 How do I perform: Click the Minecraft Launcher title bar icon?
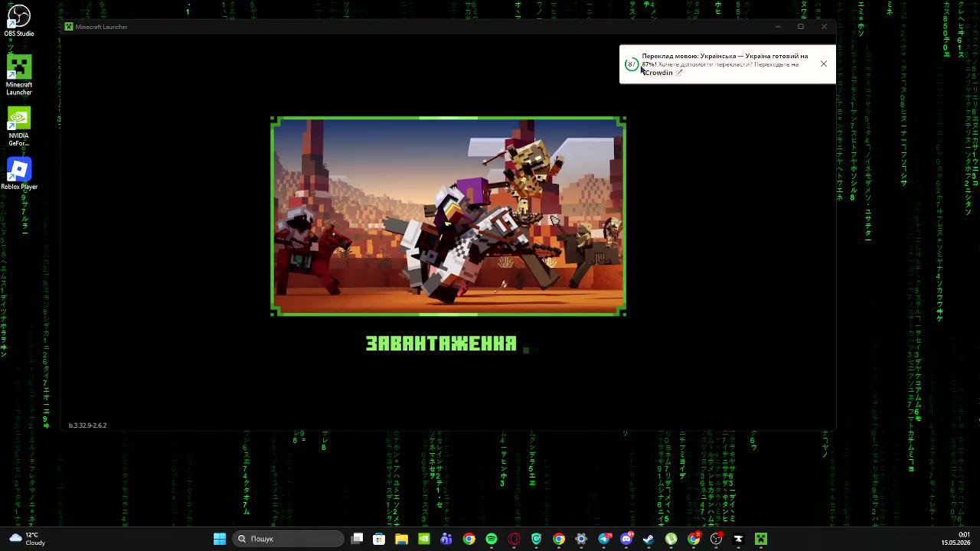(69, 27)
